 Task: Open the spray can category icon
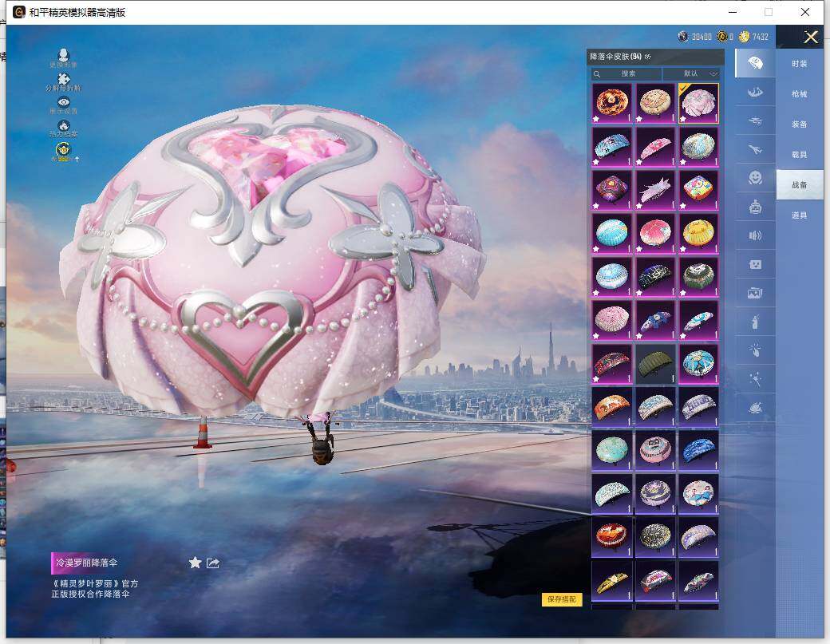tap(755, 322)
